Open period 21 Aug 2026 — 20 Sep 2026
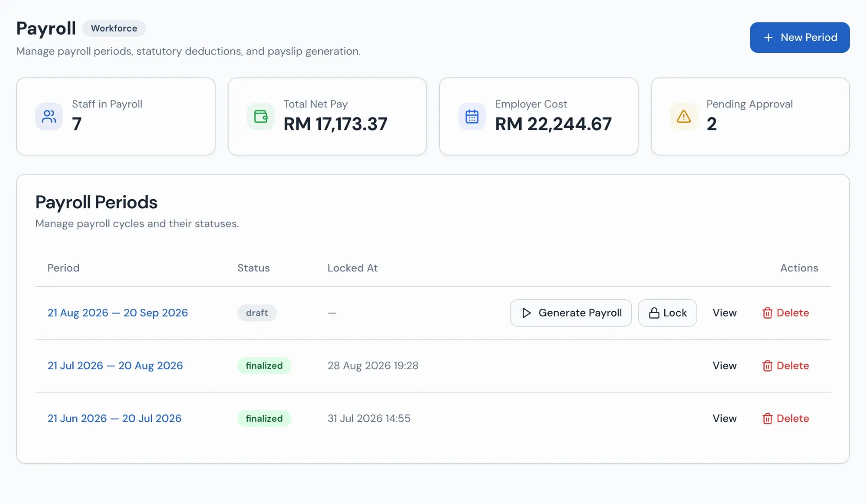 tap(117, 313)
